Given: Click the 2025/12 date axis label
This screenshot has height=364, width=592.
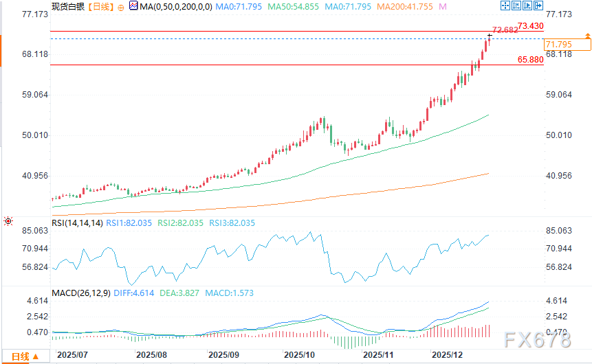Looking at the screenshot, I should click(x=448, y=355).
